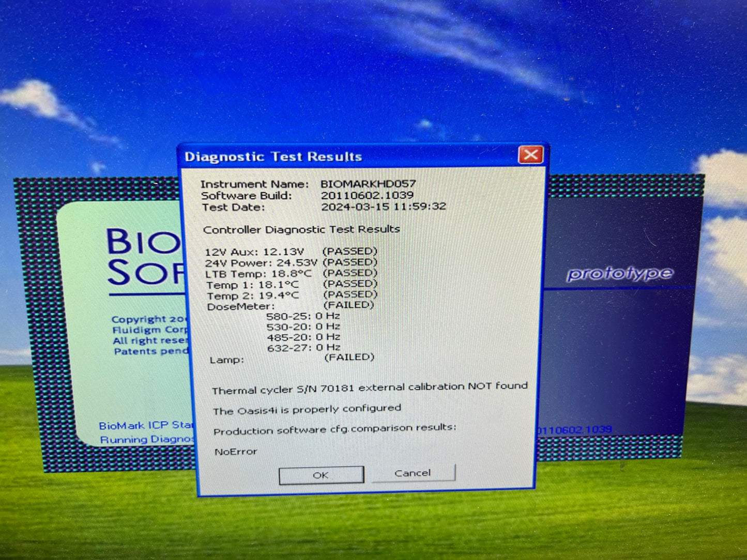The height and width of the screenshot is (560, 747).
Task: Close the Diagnostic Test Results dialog
Action: coord(530,155)
